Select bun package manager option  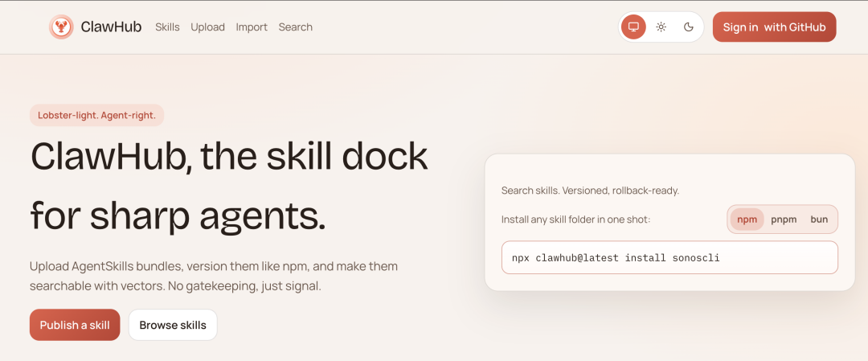(x=819, y=219)
